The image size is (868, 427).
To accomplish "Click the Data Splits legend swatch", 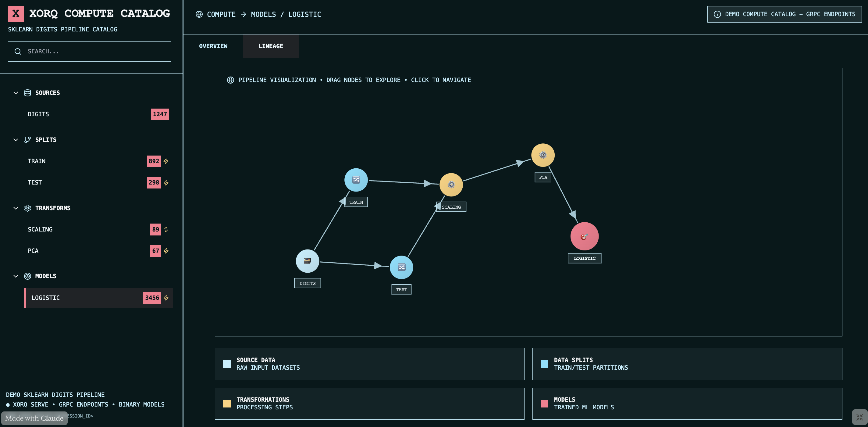I will [x=544, y=364].
